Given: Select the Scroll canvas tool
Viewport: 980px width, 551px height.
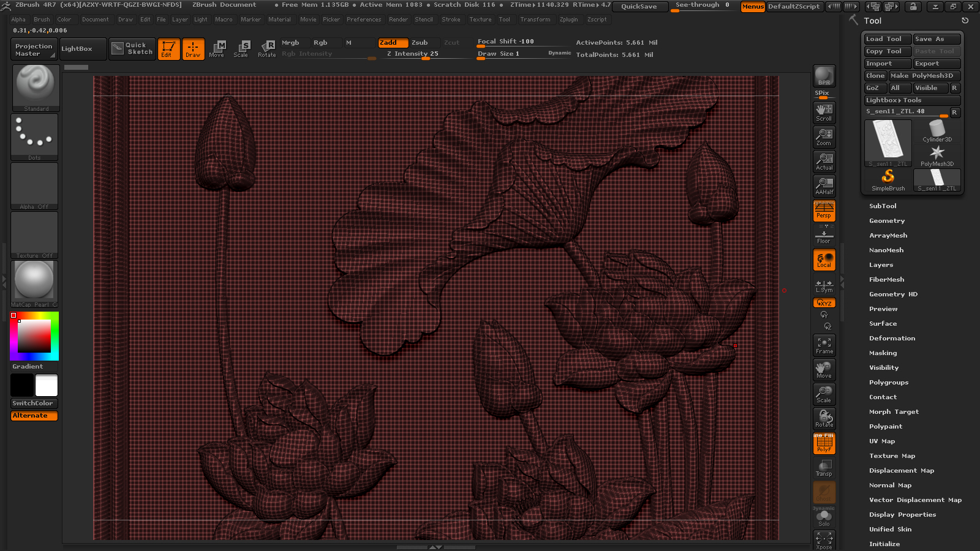Looking at the screenshot, I should 824,112.
